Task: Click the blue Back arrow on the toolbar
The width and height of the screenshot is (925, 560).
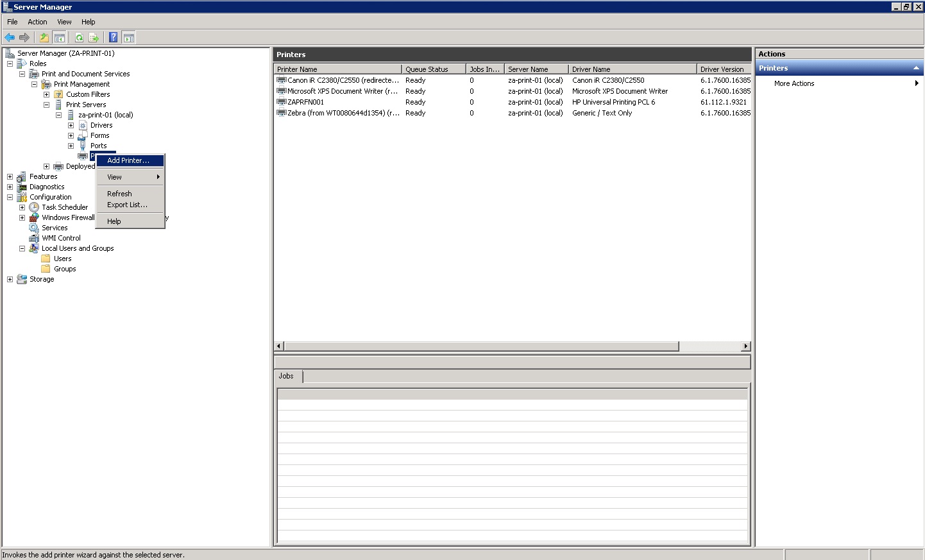Action: (x=9, y=37)
